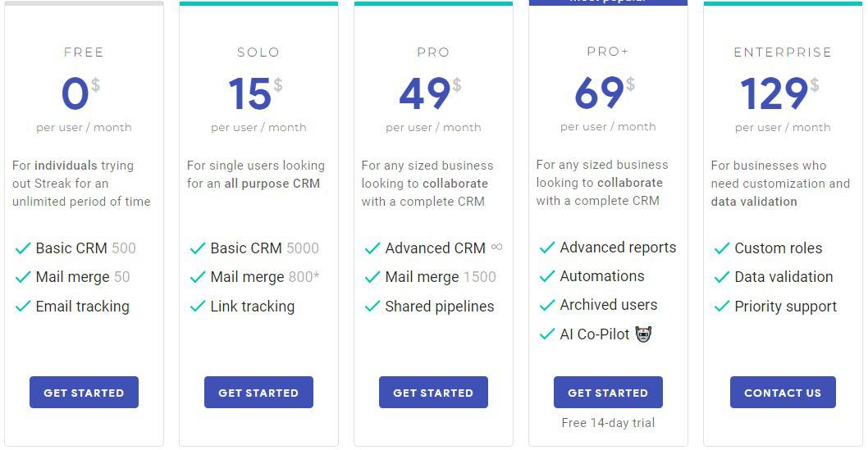The height and width of the screenshot is (450, 868).
Task: Click the checkmark beside Automations
Action: 547,276
